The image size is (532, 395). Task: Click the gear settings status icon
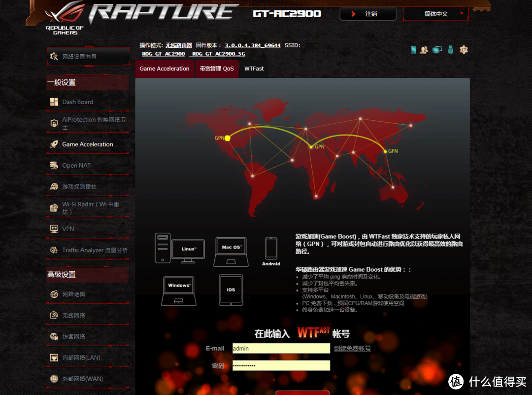(464, 50)
